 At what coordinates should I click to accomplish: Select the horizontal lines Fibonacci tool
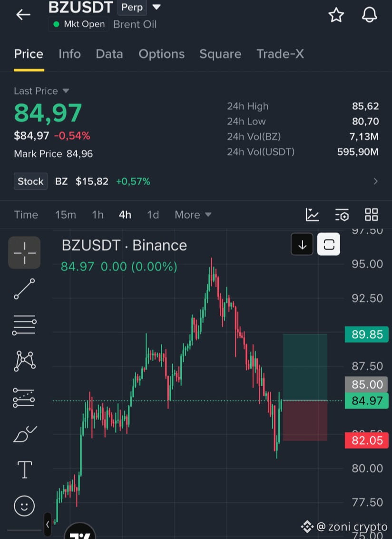(x=24, y=325)
